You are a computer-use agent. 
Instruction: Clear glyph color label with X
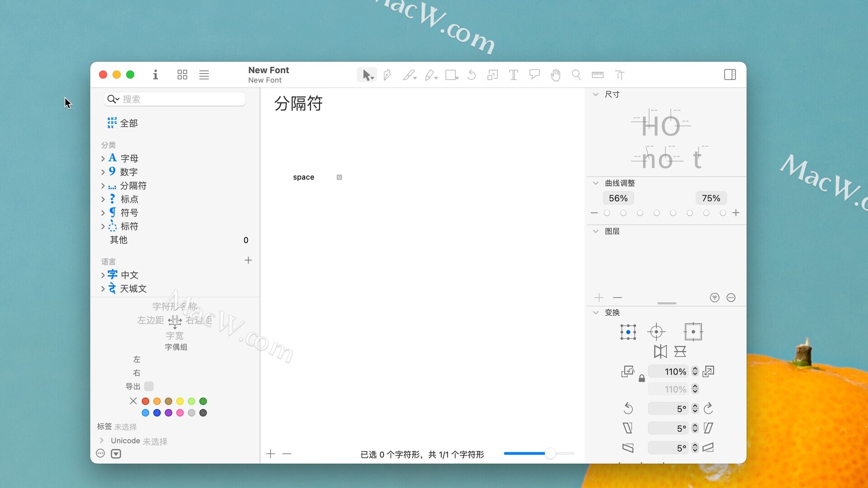point(133,401)
